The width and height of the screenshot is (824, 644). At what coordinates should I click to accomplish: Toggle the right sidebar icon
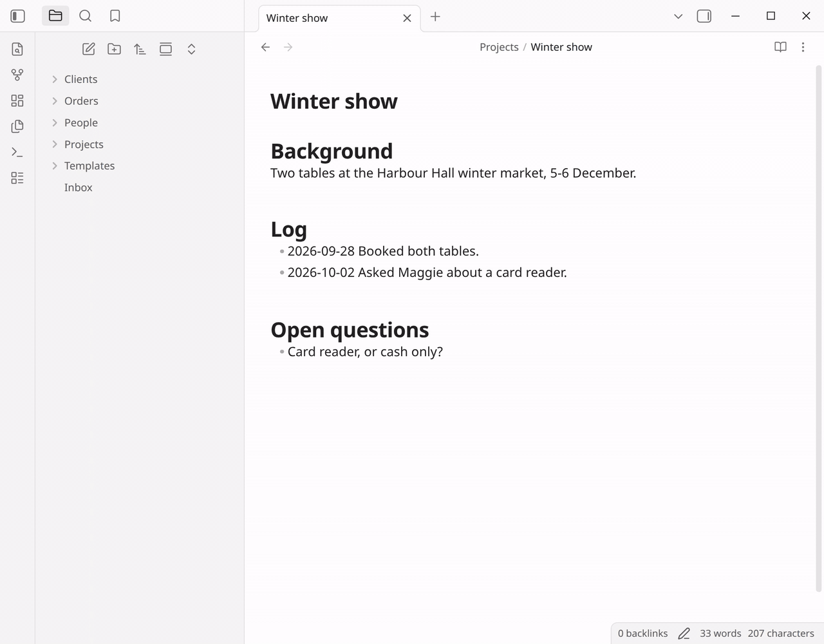(x=704, y=16)
